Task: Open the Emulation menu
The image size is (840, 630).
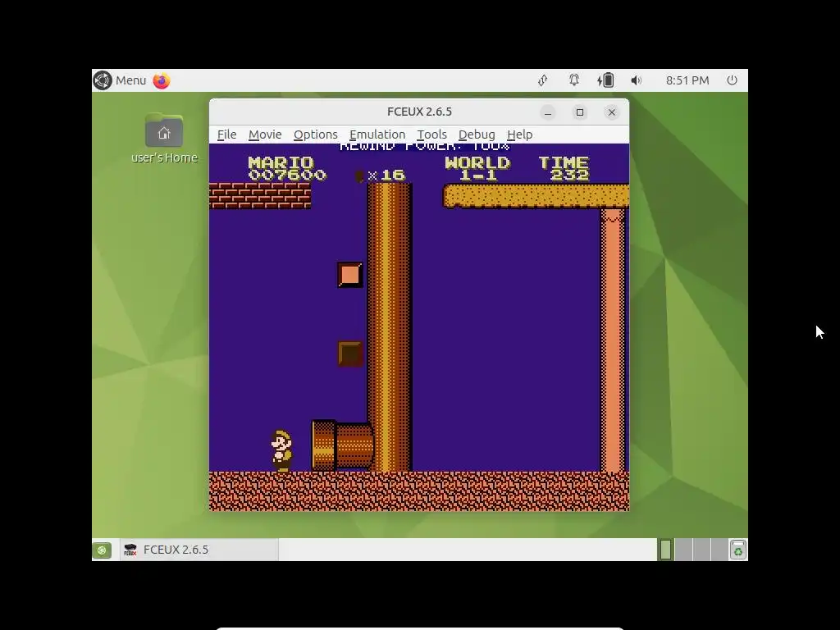Action: click(377, 135)
